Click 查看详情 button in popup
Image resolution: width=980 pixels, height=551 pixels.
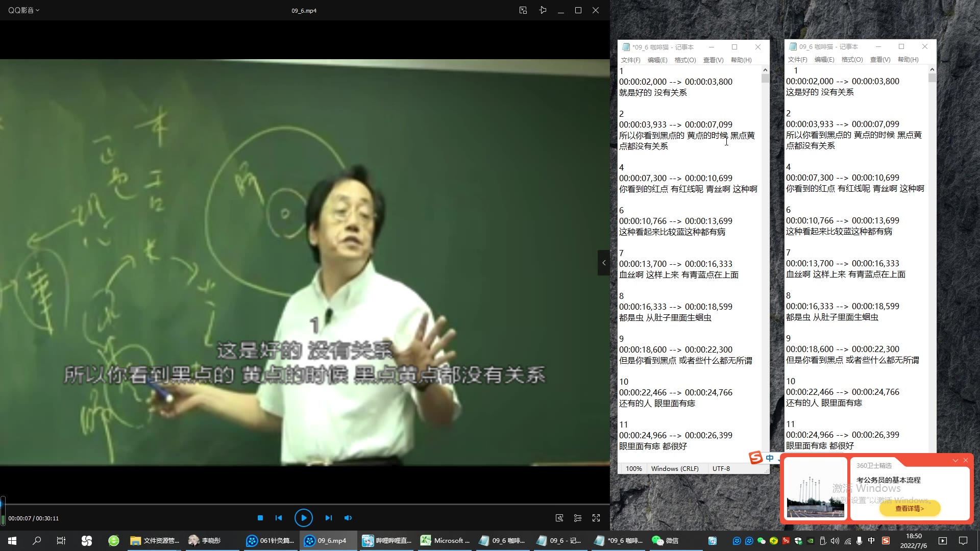tap(910, 508)
